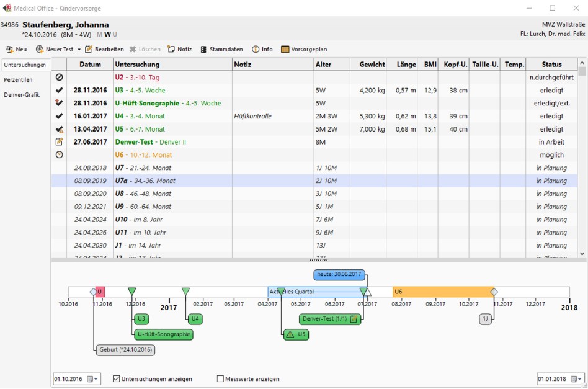Click the BMI column header
This screenshot has height=389, width=588.
[430, 64]
